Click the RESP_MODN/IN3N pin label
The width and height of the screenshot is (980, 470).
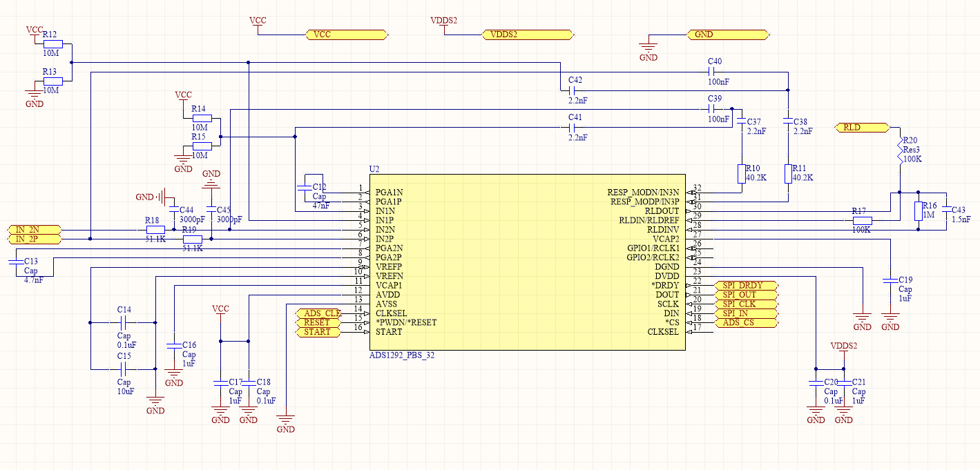pos(643,193)
